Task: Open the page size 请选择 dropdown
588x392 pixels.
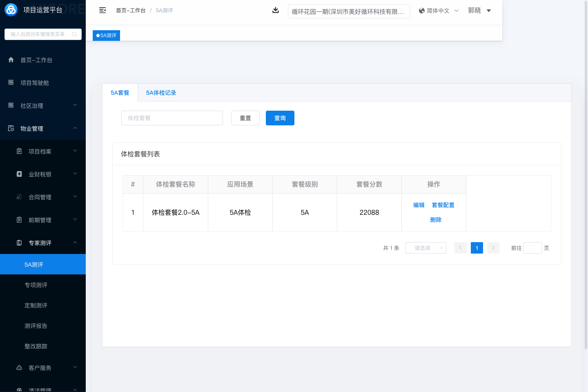Action: (425, 248)
